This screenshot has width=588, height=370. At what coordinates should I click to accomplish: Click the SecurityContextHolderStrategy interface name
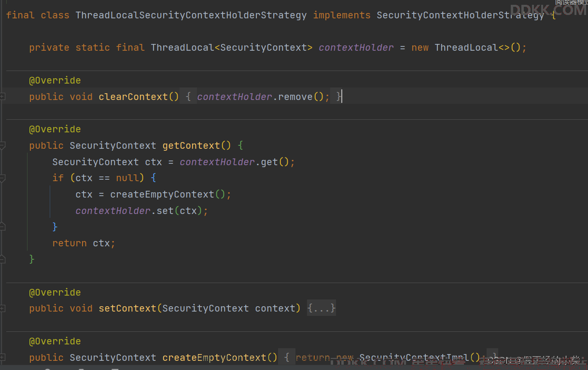click(x=460, y=15)
